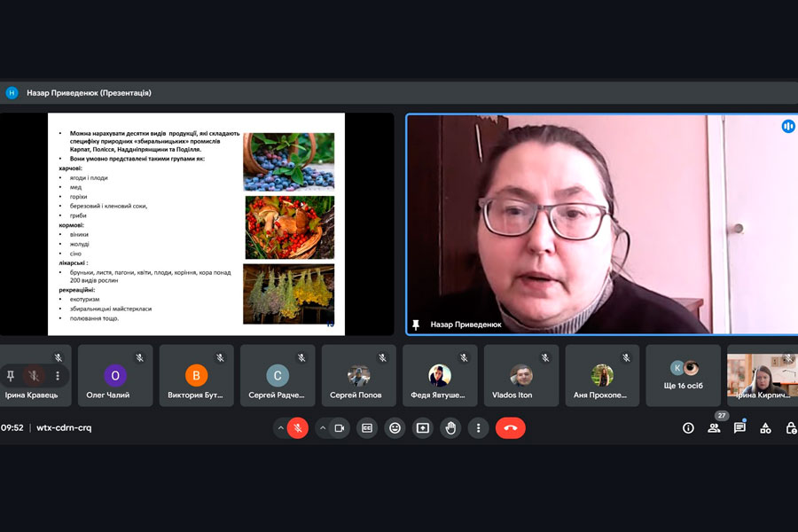Viewport: 798px width, 532px height.
Task: Click the 09:52 clock text
Action: [12, 427]
